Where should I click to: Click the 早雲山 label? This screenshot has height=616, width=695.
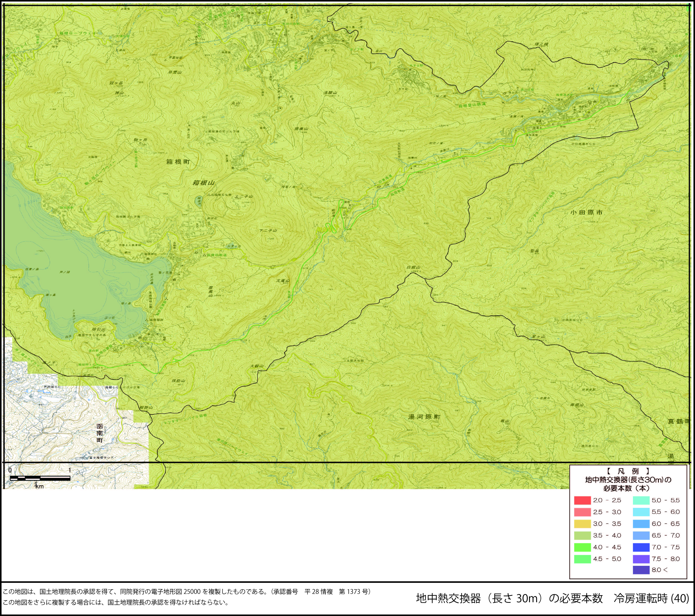[x=175, y=72]
